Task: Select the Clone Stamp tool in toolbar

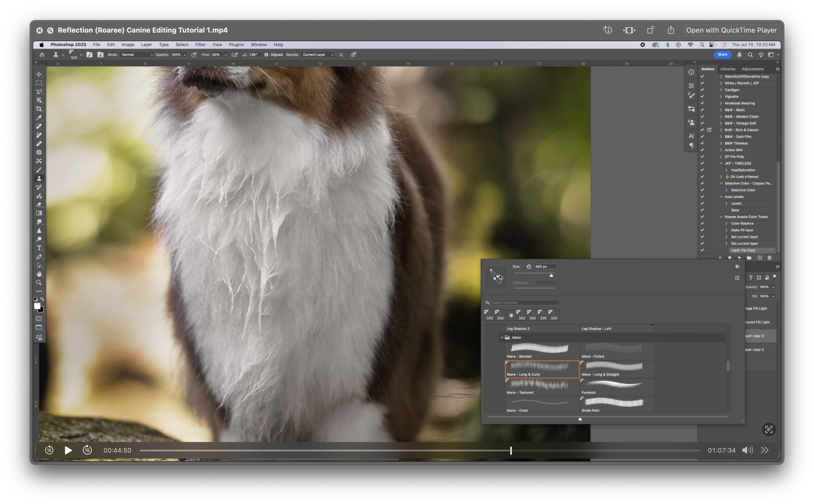Action: point(39,179)
